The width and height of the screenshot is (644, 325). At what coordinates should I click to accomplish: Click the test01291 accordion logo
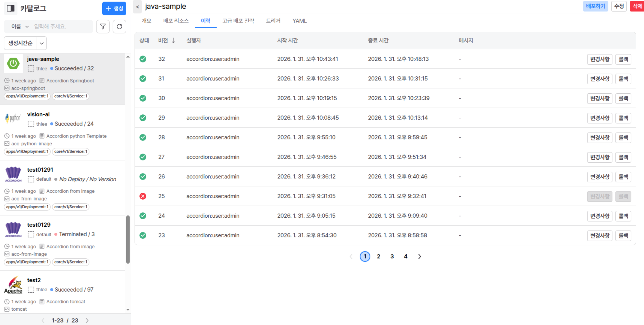pyautogui.click(x=13, y=174)
